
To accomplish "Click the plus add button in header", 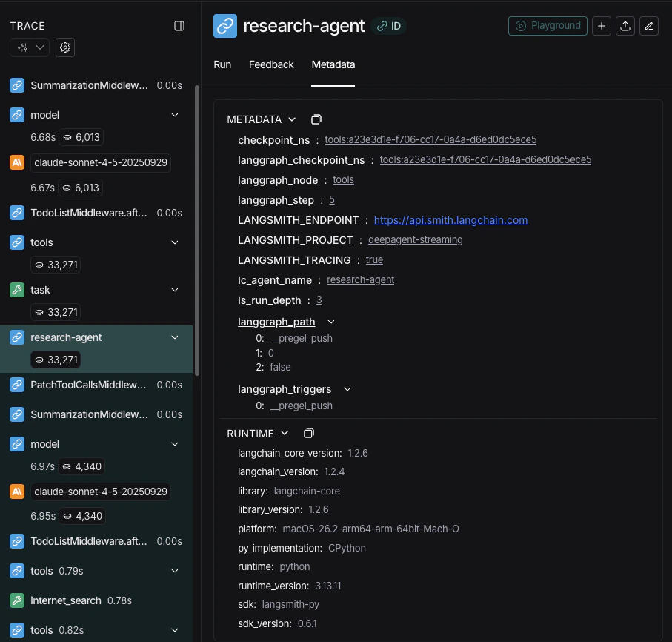I will pos(602,26).
